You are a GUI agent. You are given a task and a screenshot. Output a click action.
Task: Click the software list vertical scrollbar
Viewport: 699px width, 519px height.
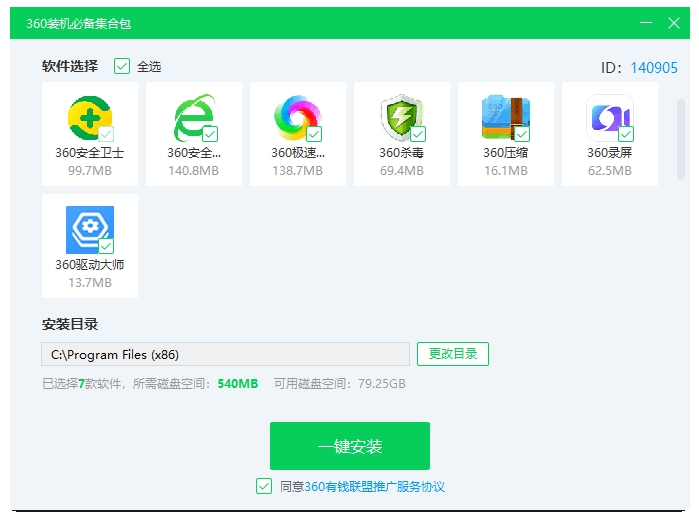(x=681, y=139)
